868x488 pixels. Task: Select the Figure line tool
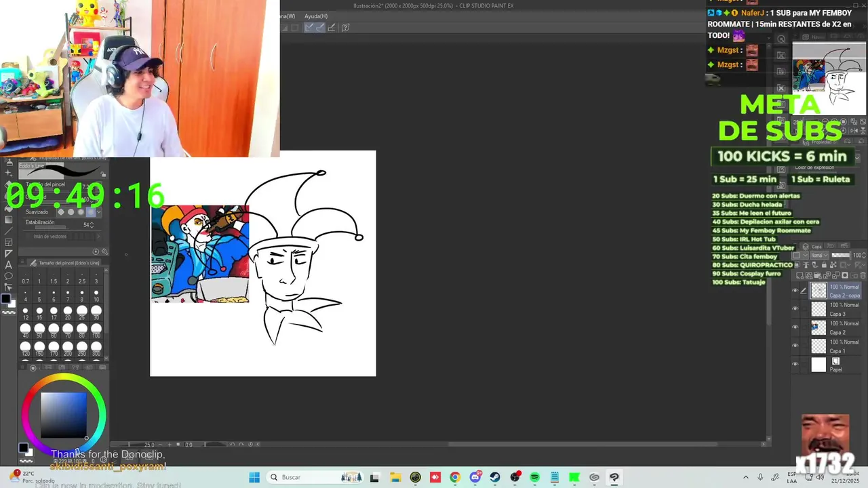coord(8,231)
